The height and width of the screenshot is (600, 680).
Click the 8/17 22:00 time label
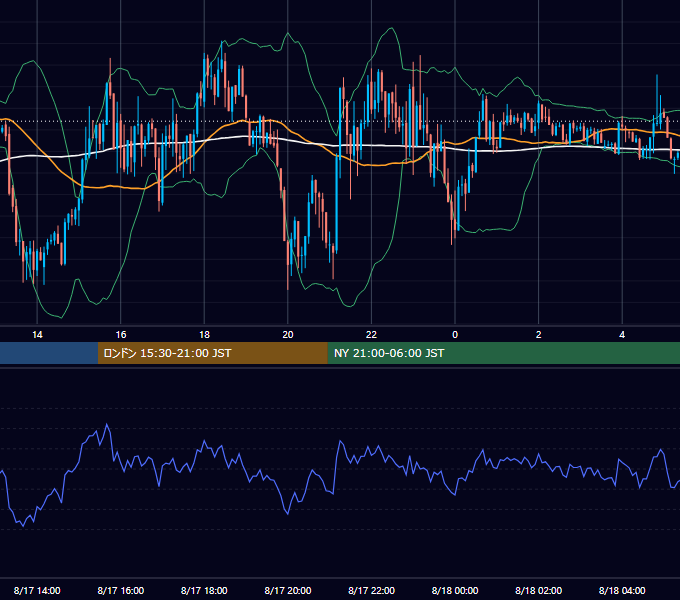371,590
